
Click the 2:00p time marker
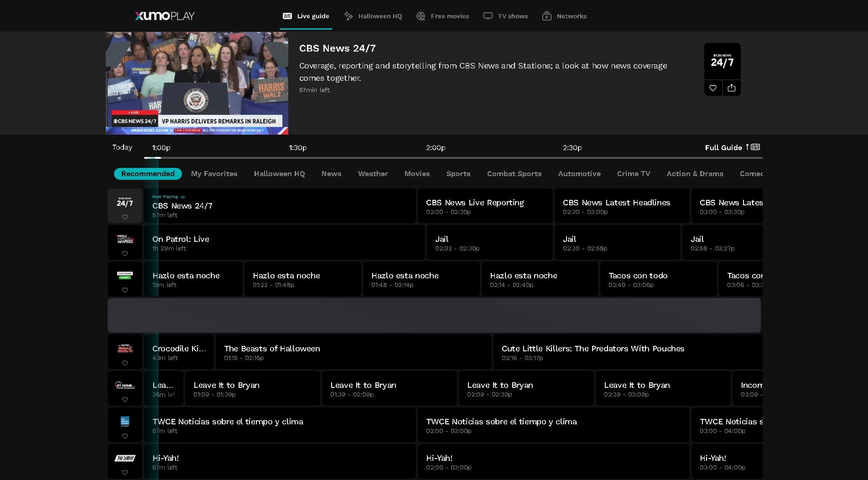(x=436, y=148)
